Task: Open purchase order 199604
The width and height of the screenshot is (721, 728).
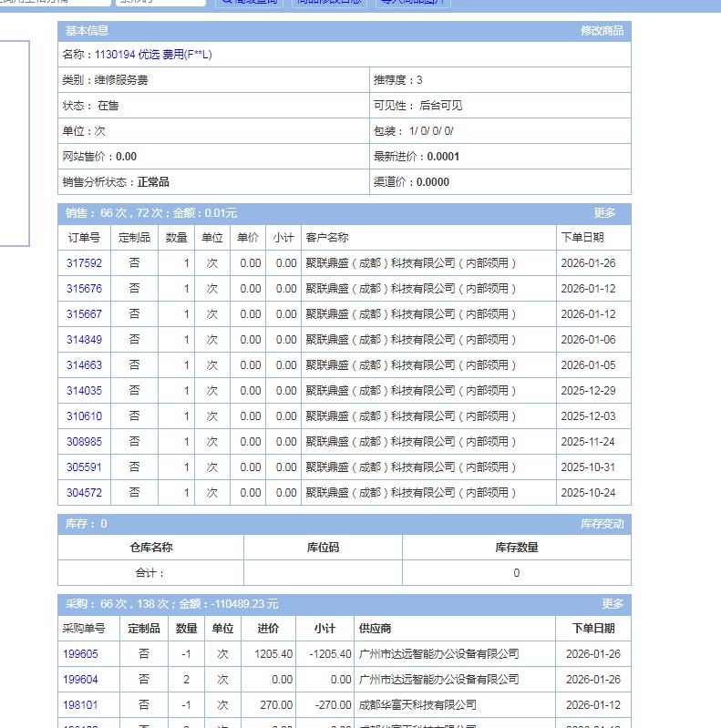Action: [x=80, y=680]
